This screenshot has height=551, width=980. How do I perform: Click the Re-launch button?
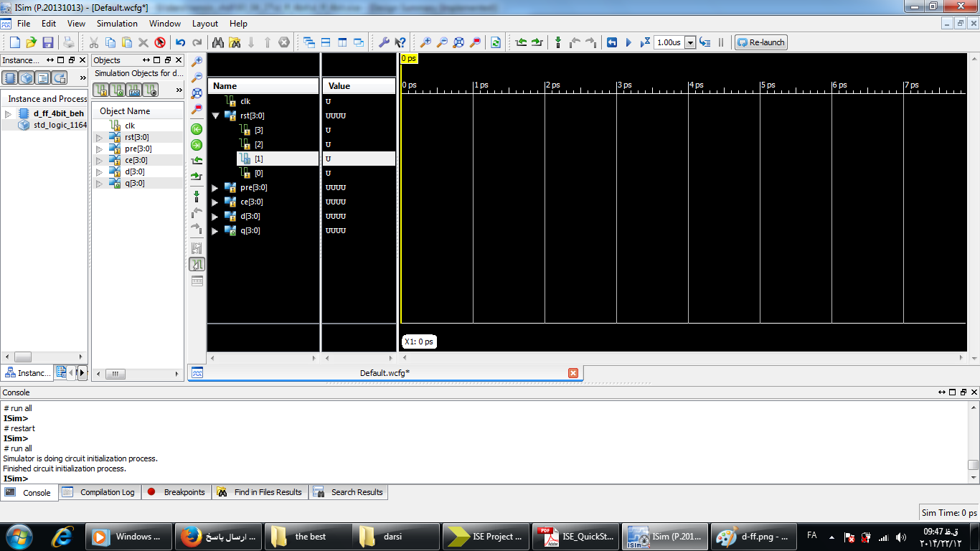point(761,42)
